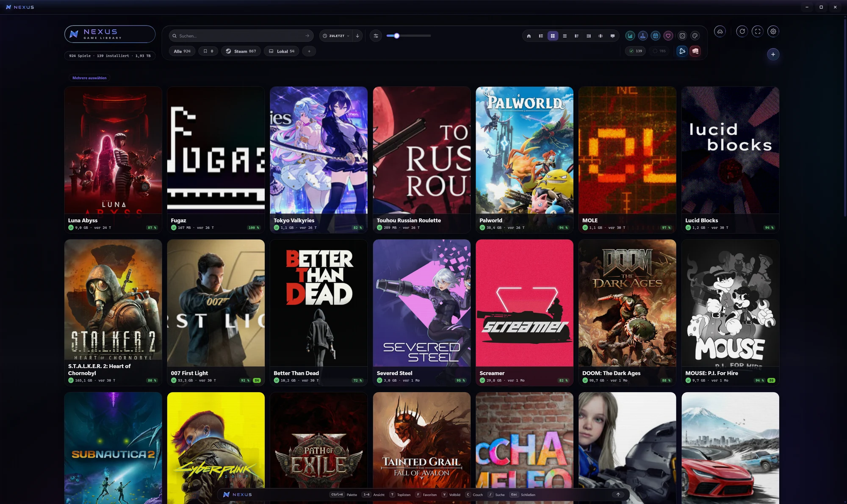Viewport: 847px width, 504px height.
Task: Click library stats text 924 Spiele
Action: 110,56
